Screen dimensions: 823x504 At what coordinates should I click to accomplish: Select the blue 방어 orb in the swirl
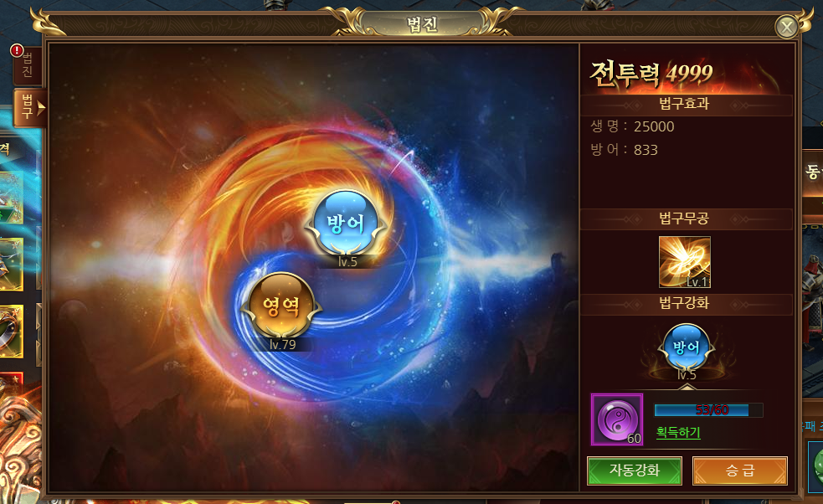346,224
